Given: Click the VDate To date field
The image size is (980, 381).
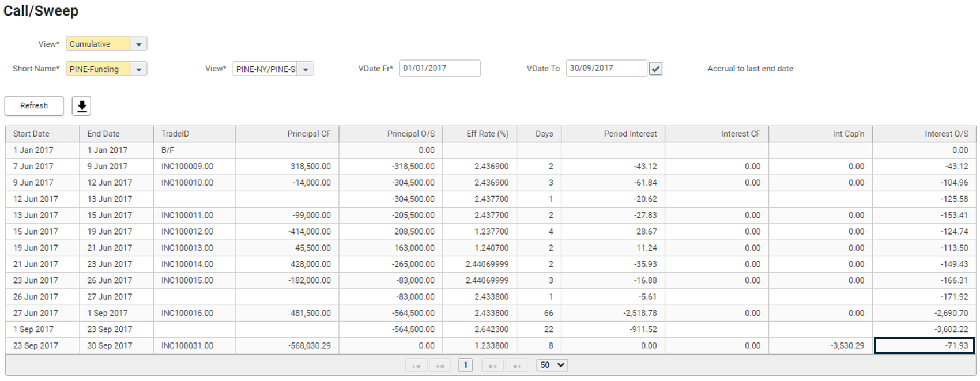Looking at the screenshot, I should [x=606, y=68].
